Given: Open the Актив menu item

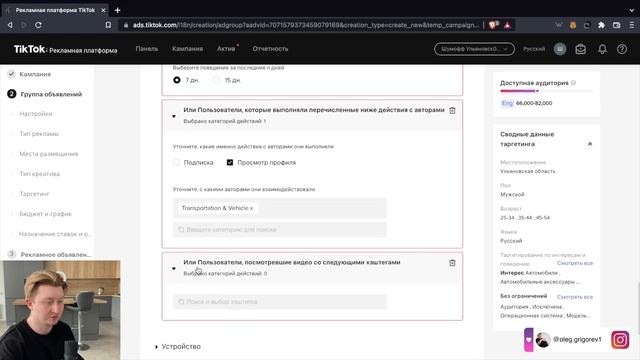Looking at the screenshot, I should tap(226, 49).
